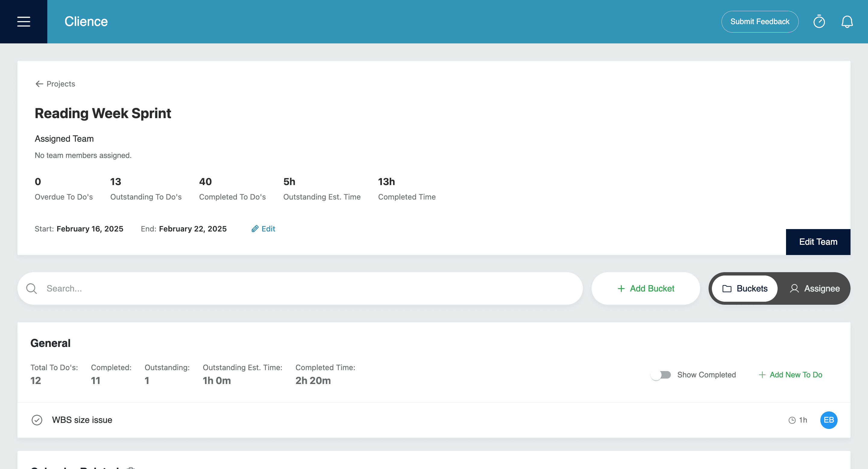This screenshot has width=868, height=469.
Task: Enable the Show Completed toggle
Action: click(x=662, y=375)
